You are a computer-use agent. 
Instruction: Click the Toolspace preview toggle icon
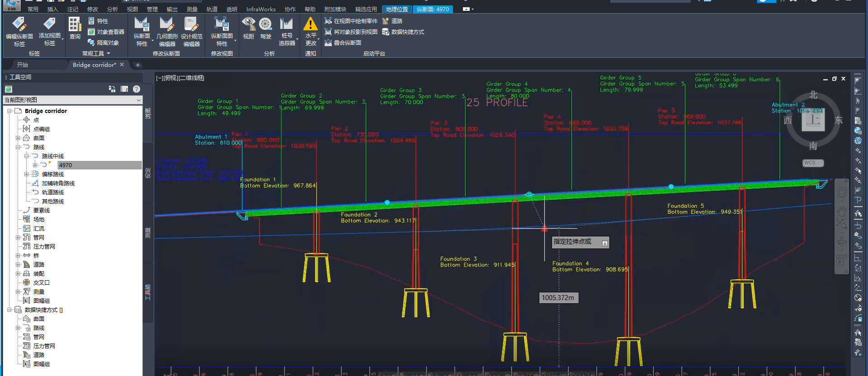tap(112, 89)
